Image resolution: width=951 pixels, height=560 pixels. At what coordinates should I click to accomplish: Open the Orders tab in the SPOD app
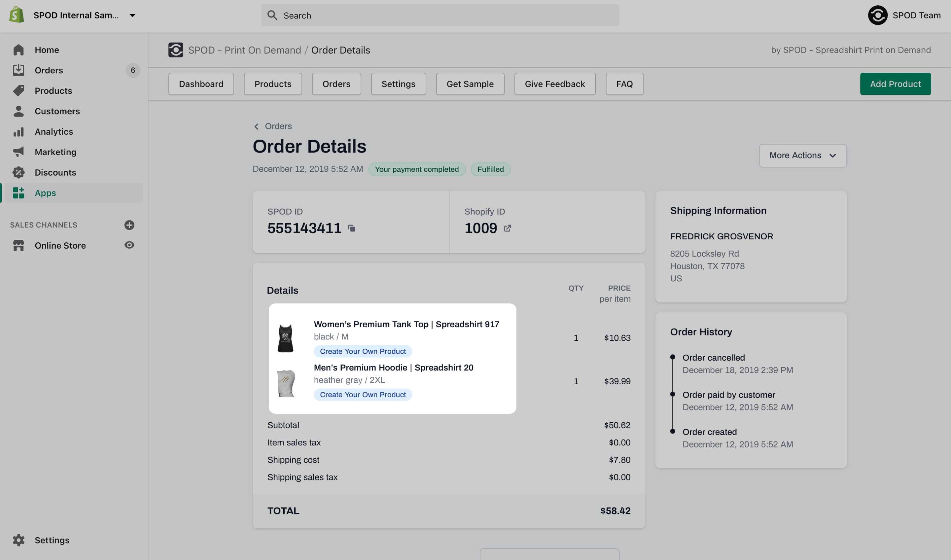click(336, 84)
